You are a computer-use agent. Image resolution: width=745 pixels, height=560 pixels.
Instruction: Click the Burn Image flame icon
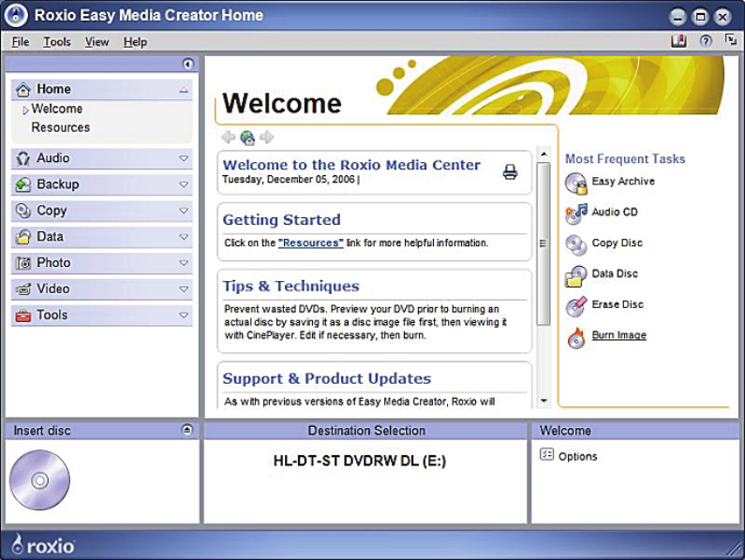click(575, 338)
